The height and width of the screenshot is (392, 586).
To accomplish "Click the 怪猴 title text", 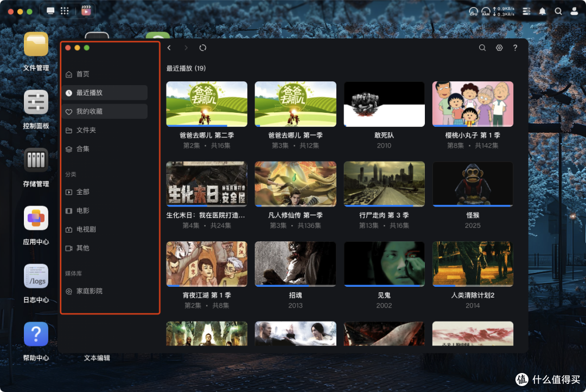I will pyautogui.click(x=473, y=215).
